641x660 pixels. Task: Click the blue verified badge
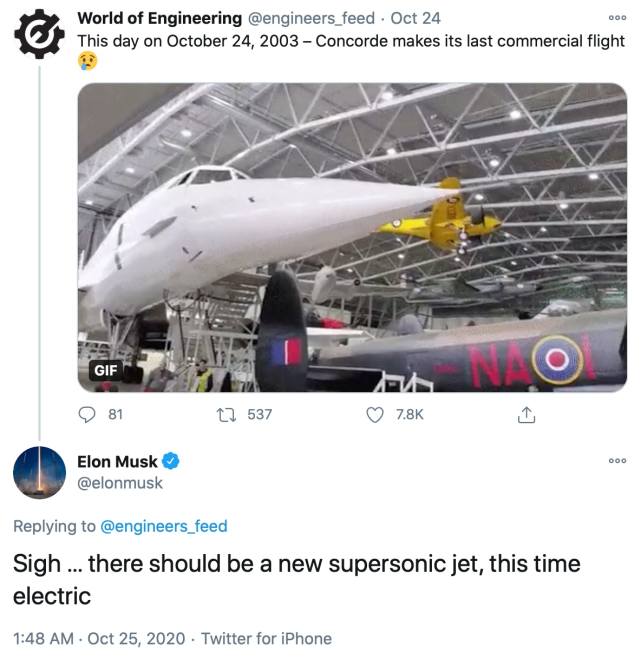tap(171, 461)
